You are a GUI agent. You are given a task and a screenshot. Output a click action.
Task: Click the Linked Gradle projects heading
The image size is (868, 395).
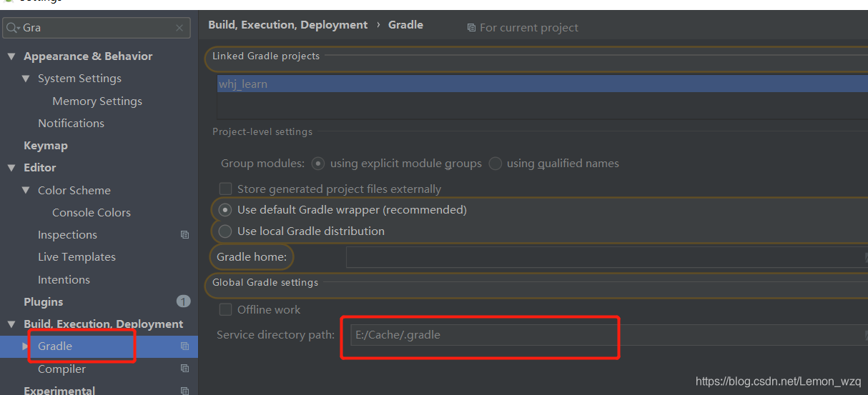pyautogui.click(x=266, y=56)
